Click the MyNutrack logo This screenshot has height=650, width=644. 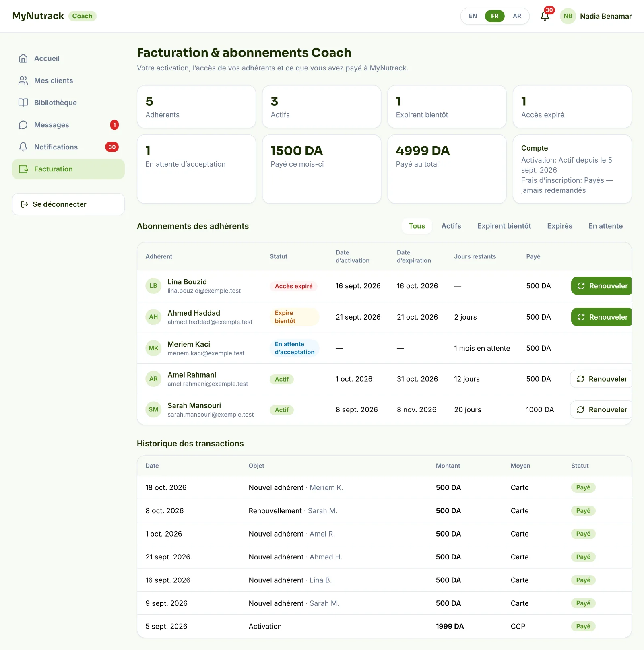pos(38,16)
